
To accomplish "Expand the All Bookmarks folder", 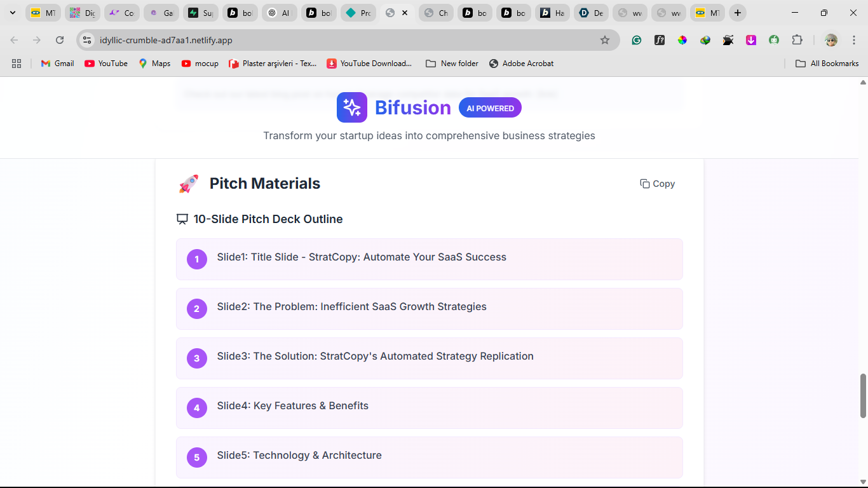I will [x=827, y=64].
